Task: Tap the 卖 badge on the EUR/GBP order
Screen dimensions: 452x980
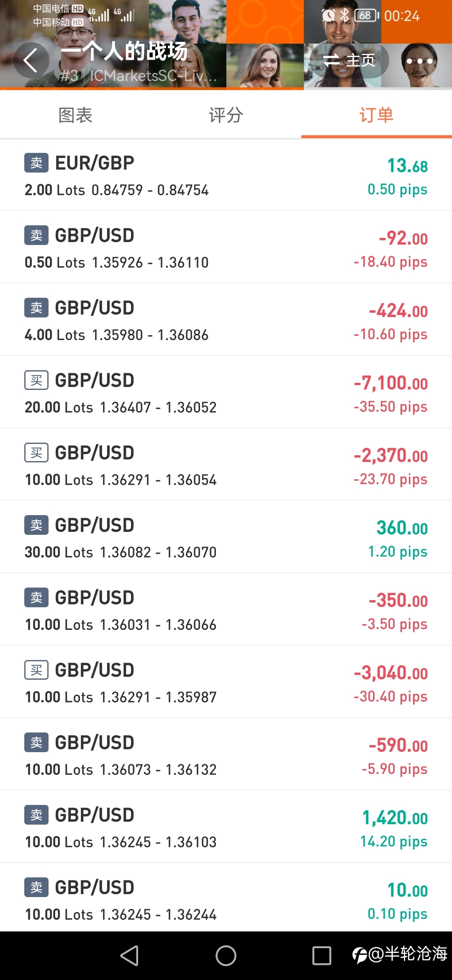Action: [36, 163]
